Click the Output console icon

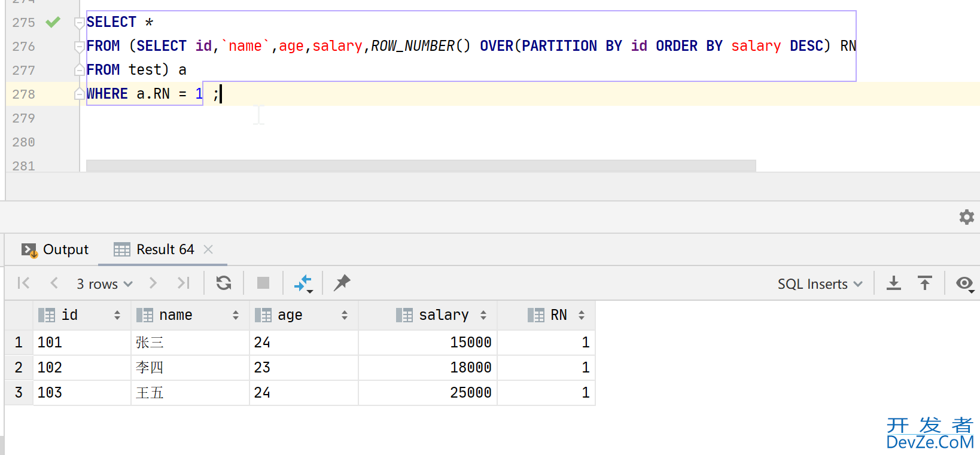[x=29, y=250]
